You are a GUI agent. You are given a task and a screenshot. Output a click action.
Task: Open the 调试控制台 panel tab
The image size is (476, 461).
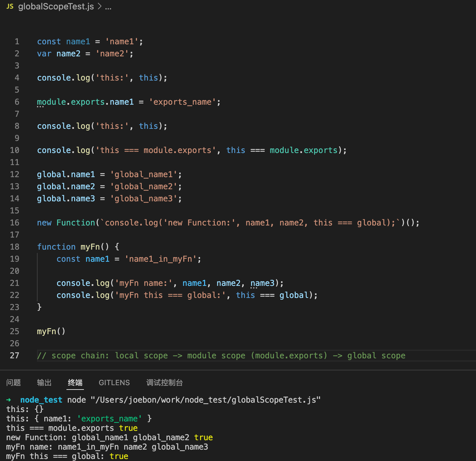point(164,382)
